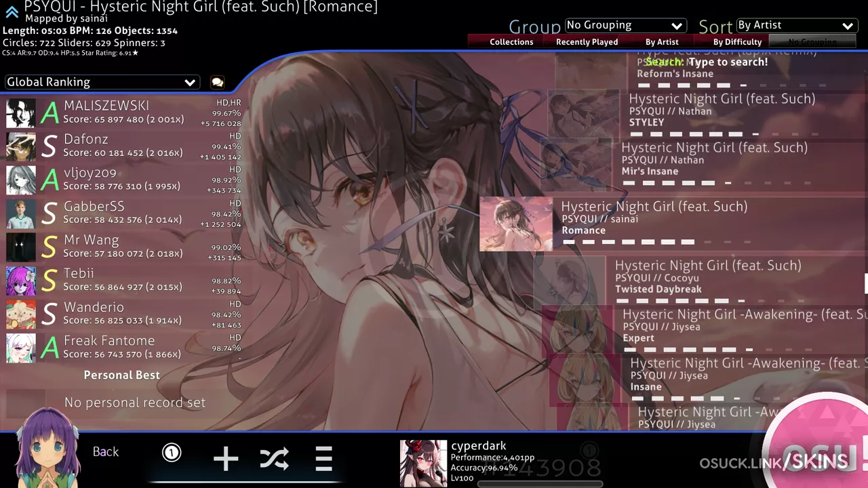Viewport: 868px width, 488px height.
Task: Click the cyperdark username text
Action: pos(479,446)
